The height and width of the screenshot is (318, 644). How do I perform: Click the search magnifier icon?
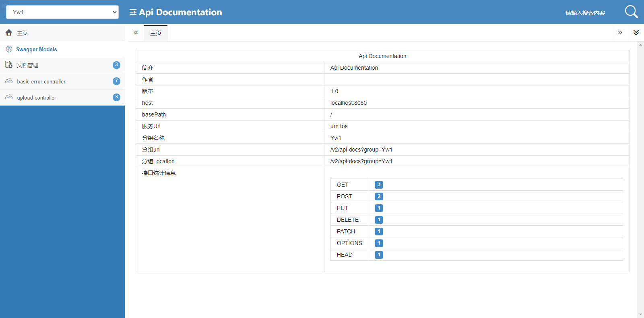[631, 12]
